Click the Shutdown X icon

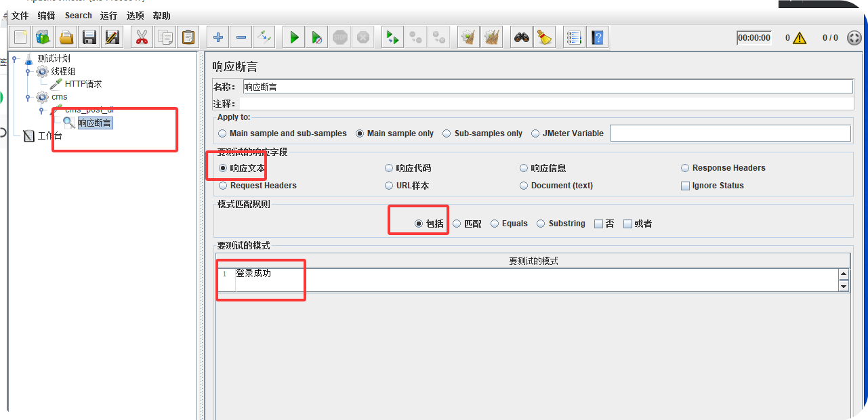point(363,37)
